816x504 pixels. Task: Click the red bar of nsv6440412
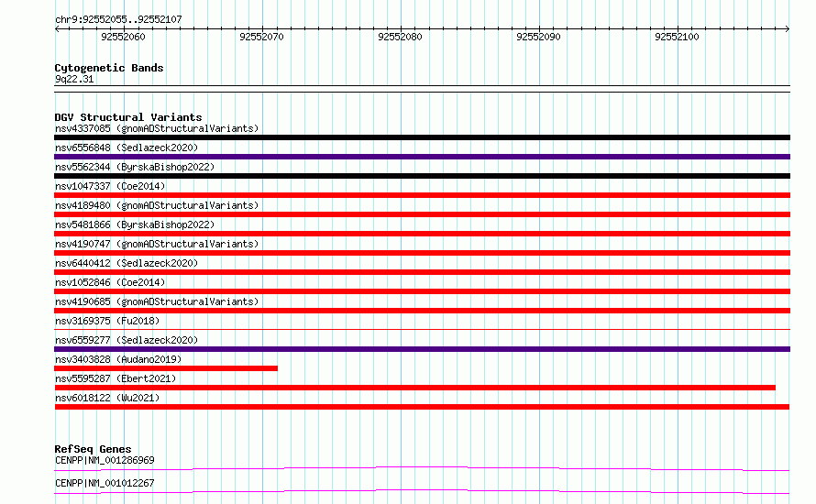click(x=422, y=272)
